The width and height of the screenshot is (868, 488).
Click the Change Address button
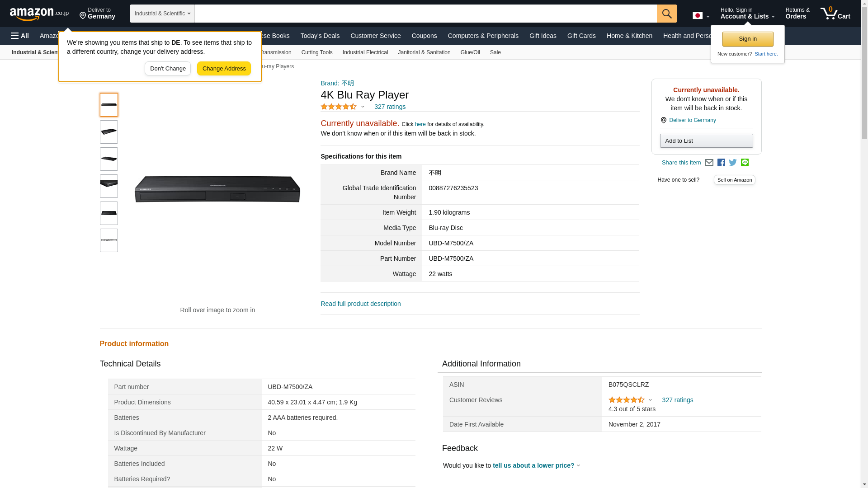click(x=224, y=69)
